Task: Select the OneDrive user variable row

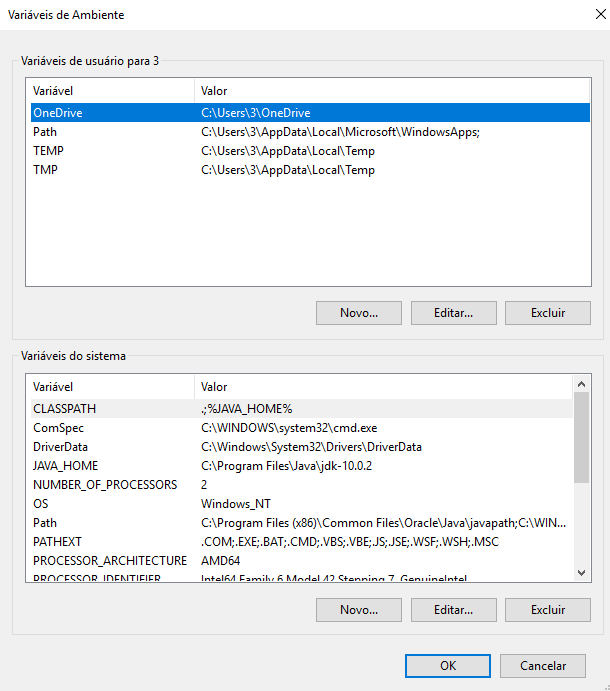Action: point(58,113)
